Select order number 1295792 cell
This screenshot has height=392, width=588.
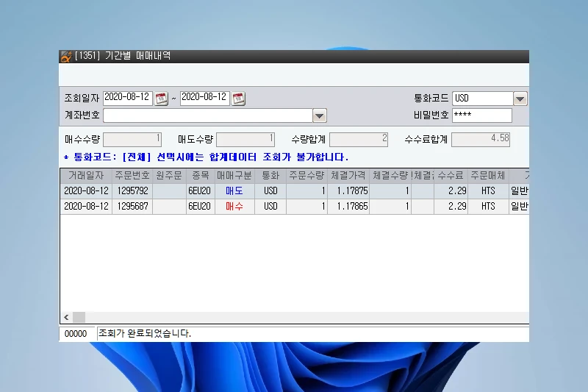[132, 191]
